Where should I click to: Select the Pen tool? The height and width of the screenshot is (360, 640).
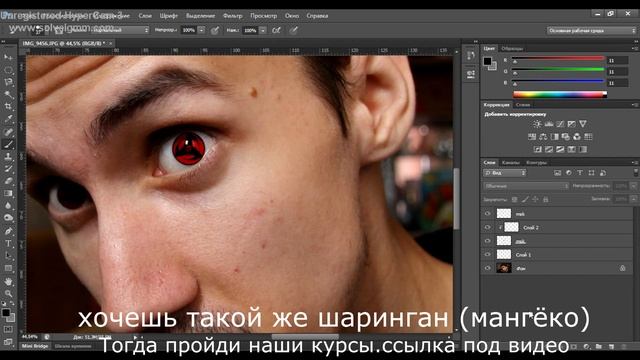[8, 231]
